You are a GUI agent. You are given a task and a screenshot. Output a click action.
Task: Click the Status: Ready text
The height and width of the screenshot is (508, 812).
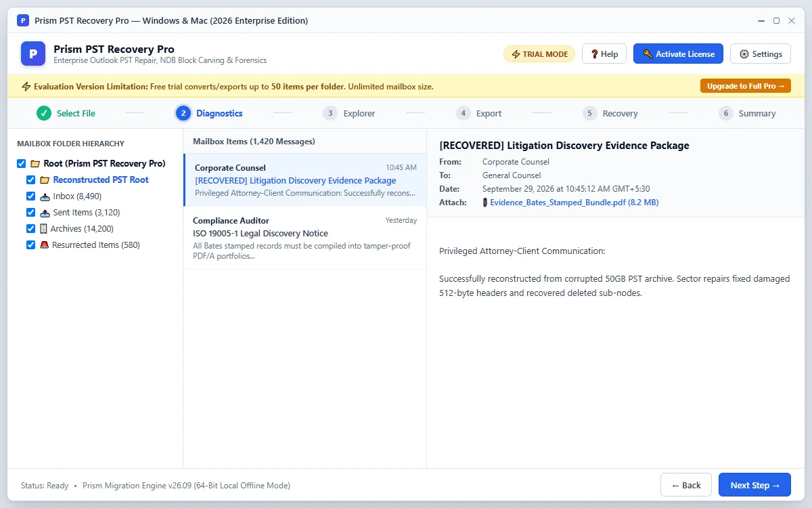[45, 486]
